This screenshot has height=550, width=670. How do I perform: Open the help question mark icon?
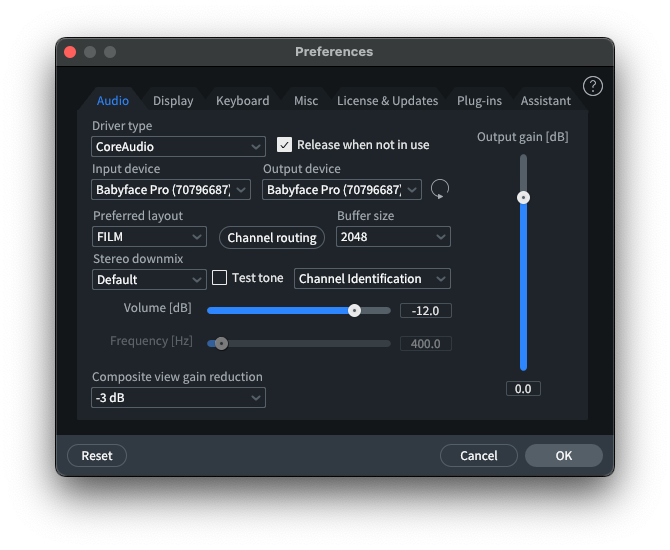point(592,86)
